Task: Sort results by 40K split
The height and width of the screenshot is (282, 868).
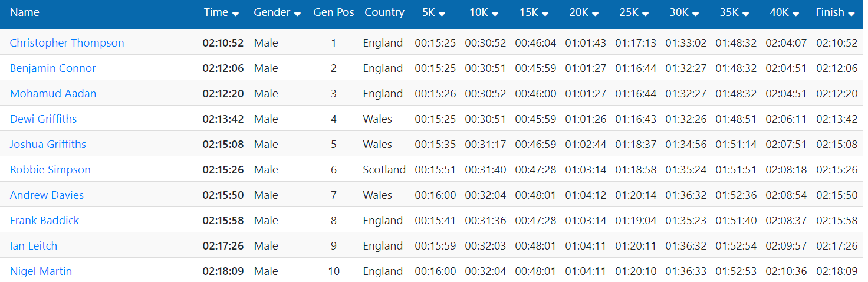Action: pyautogui.click(x=796, y=14)
